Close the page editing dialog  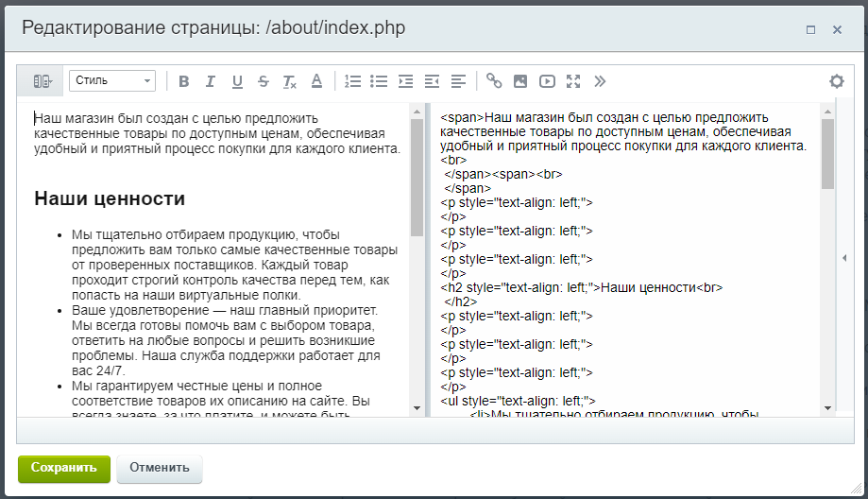click(x=837, y=30)
